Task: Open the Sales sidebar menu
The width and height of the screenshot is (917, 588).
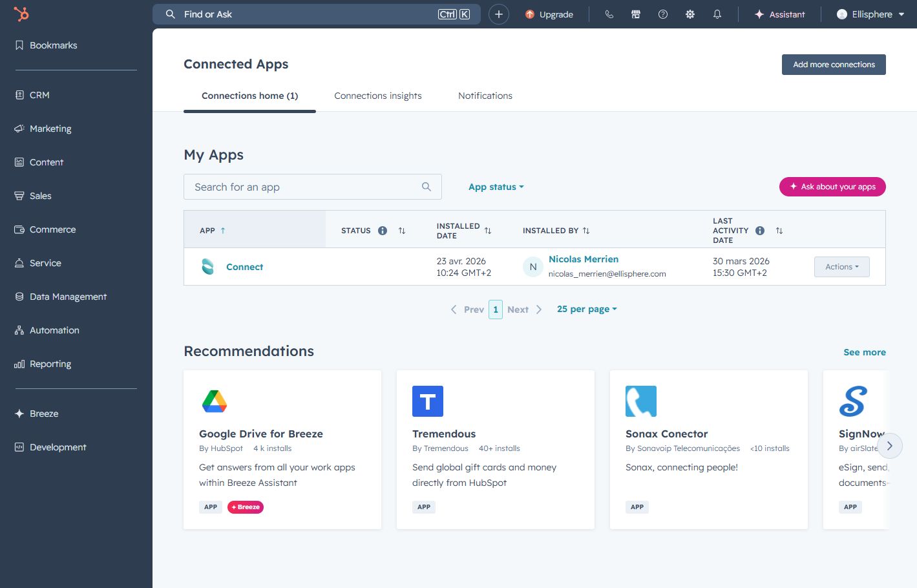Action: [x=34, y=196]
